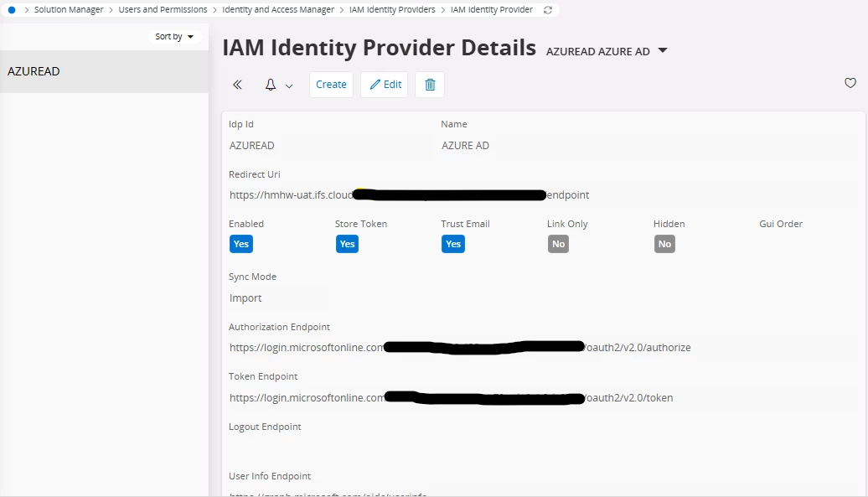Collapse the list panel with the double-chevron icon
868x497 pixels.
[237, 85]
